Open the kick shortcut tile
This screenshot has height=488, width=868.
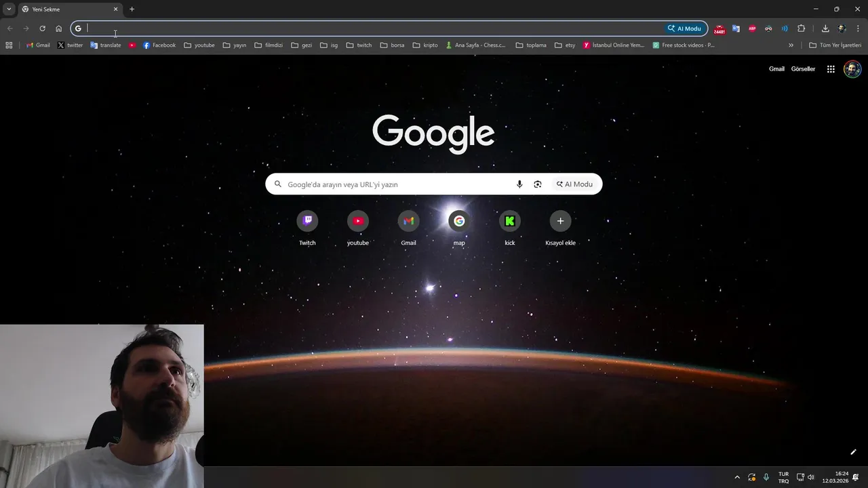(510, 228)
